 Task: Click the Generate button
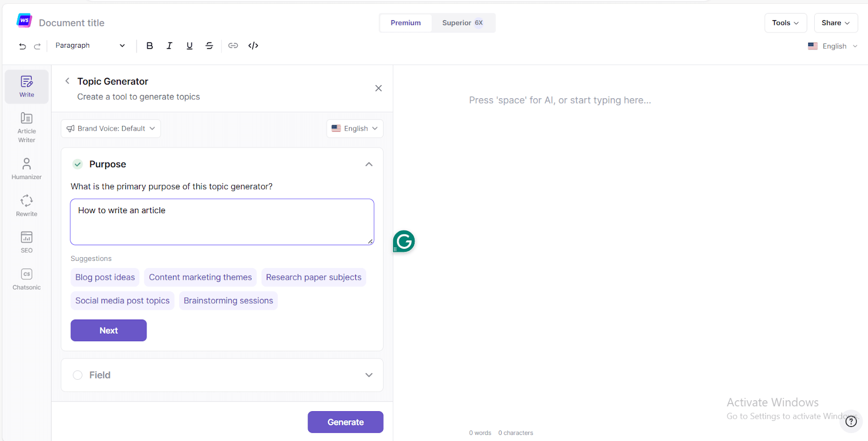[346, 422]
